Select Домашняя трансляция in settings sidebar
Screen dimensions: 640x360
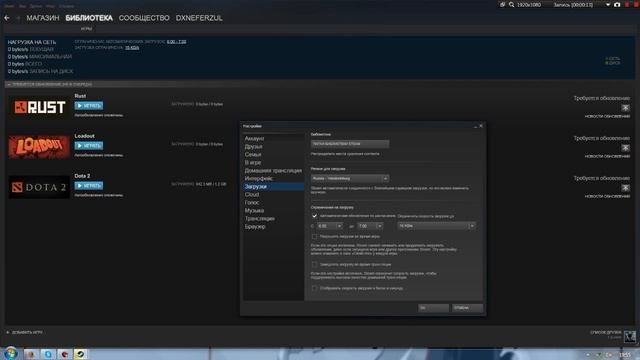click(x=273, y=171)
